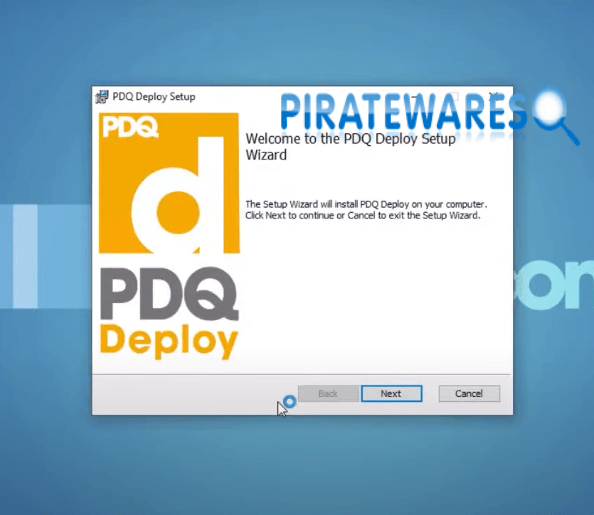Click the Next button in setup wizard
Screen dimensions: 594x515
391,393
